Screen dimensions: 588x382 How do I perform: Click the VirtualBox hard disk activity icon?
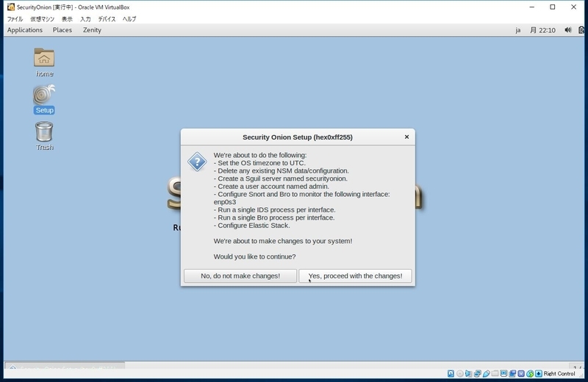pyautogui.click(x=451, y=373)
